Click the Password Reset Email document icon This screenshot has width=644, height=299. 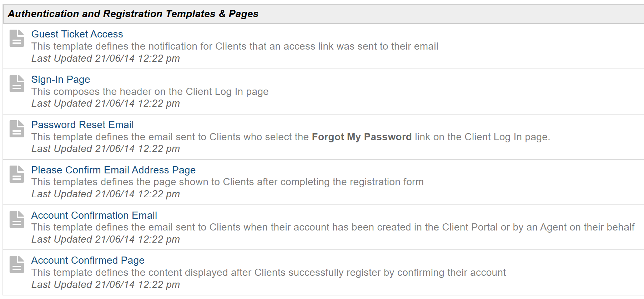(17, 129)
